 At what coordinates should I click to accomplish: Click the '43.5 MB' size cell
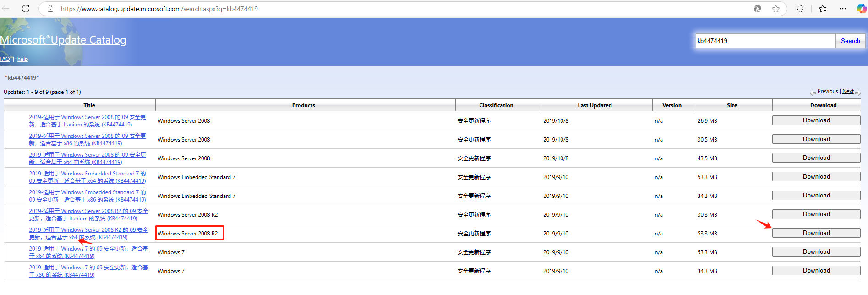[707, 158]
